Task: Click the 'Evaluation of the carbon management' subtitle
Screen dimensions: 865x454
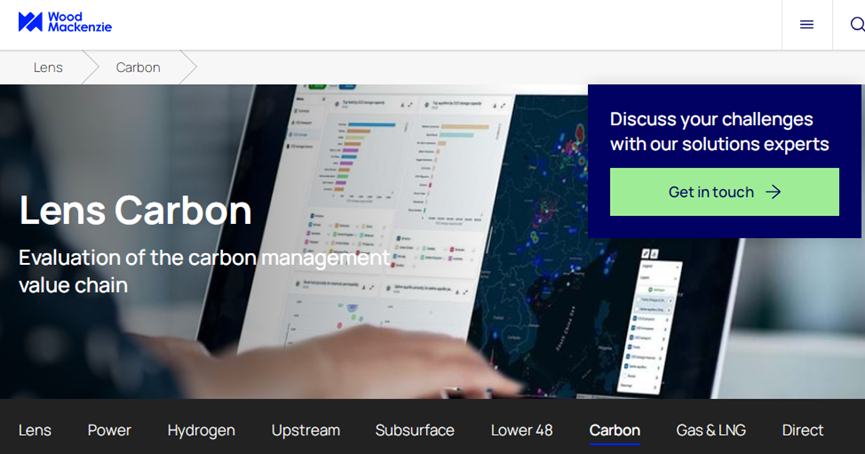Action: (204, 271)
